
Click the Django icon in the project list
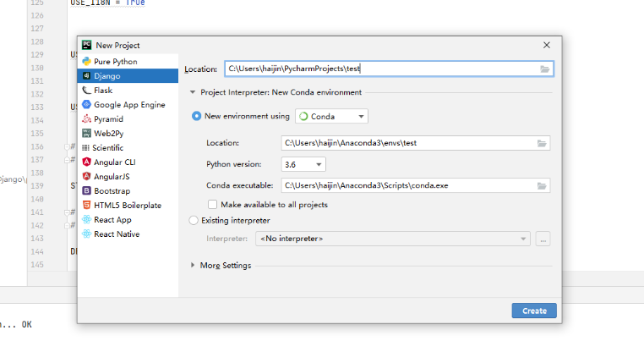(86, 75)
